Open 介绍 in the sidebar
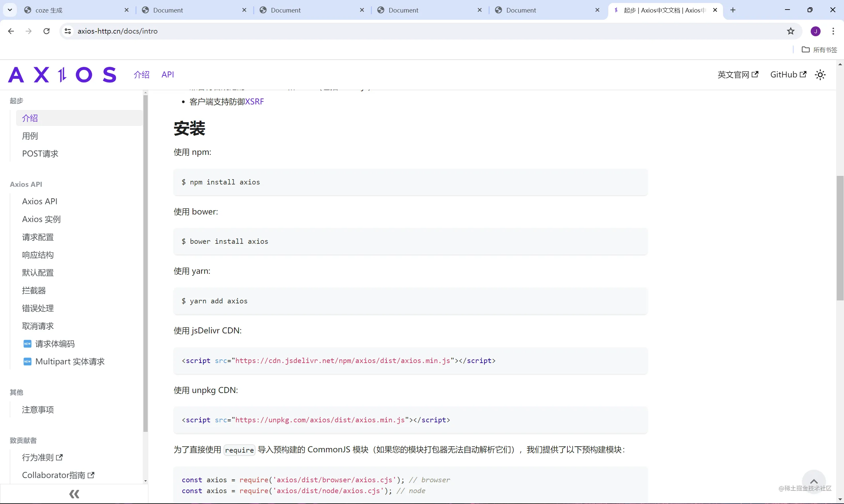Image resolution: width=844 pixels, height=504 pixels. (79, 118)
